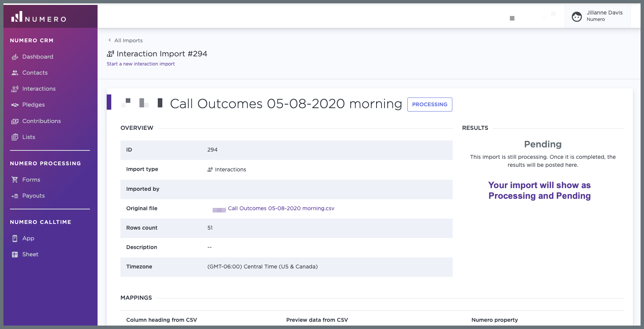The image size is (644, 329).
Task: Navigate to Contributions
Action: 42,121
